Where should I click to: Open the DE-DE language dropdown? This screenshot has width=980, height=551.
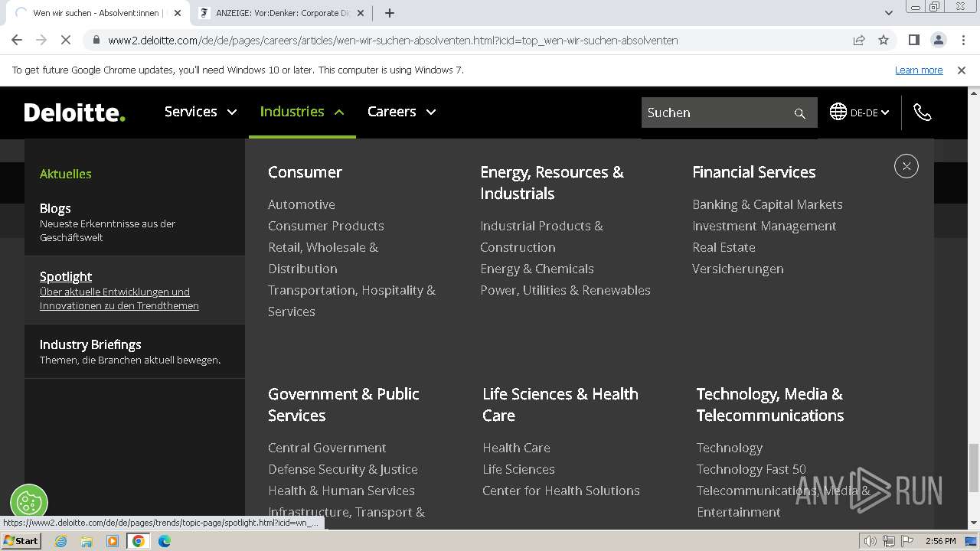(869, 112)
